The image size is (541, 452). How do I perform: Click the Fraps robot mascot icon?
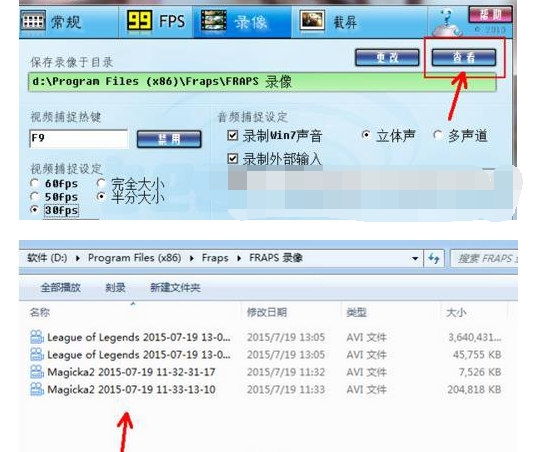447,23
